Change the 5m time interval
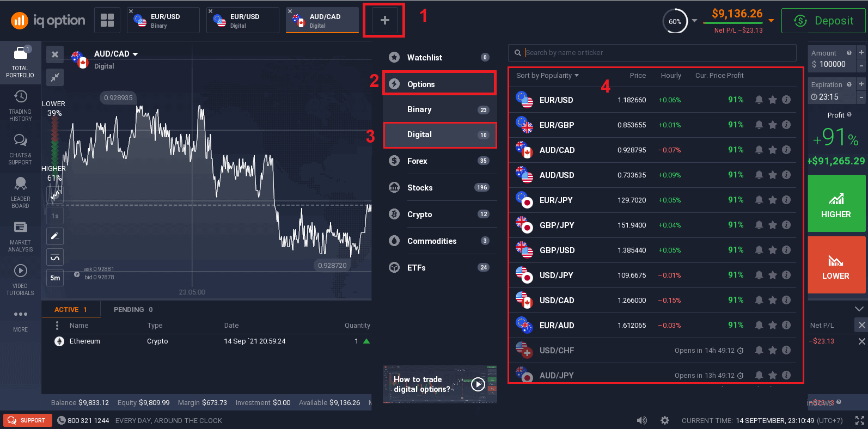 (x=55, y=278)
